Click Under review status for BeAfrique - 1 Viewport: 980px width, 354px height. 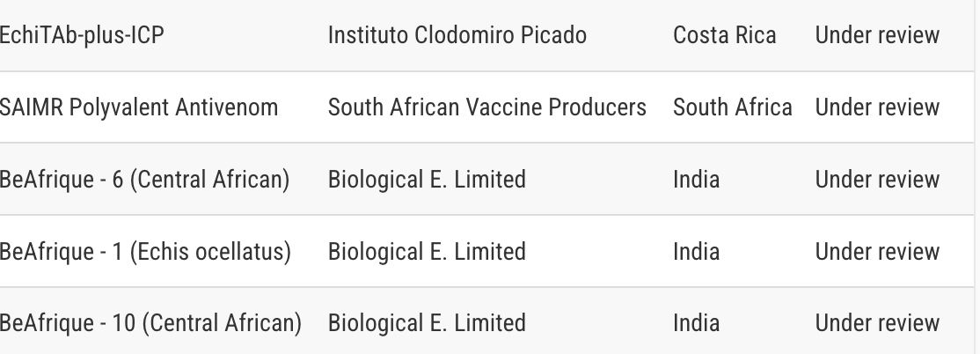pos(877,252)
